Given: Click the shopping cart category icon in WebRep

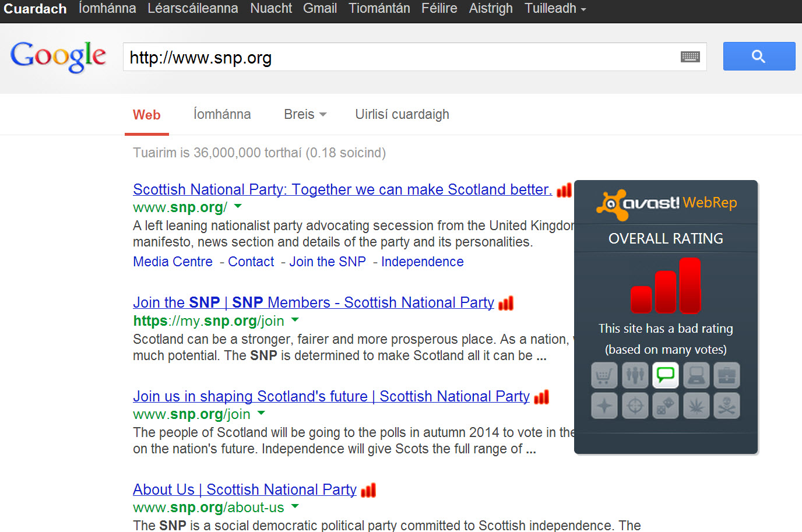Looking at the screenshot, I should pyautogui.click(x=604, y=375).
